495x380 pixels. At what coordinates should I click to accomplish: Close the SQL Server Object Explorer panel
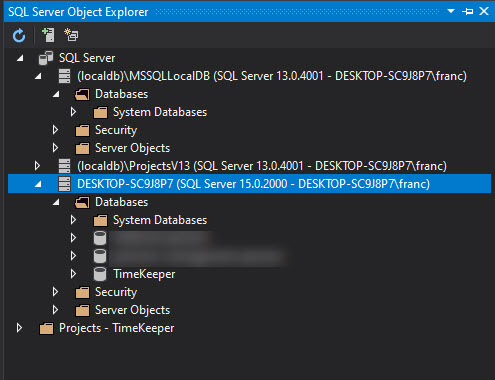pos(484,11)
